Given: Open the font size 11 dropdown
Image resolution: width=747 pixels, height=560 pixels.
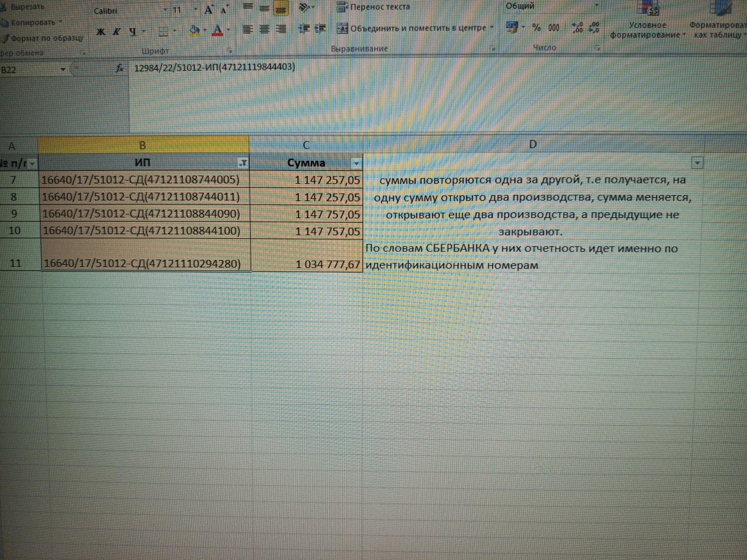Looking at the screenshot, I should [x=196, y=10].
